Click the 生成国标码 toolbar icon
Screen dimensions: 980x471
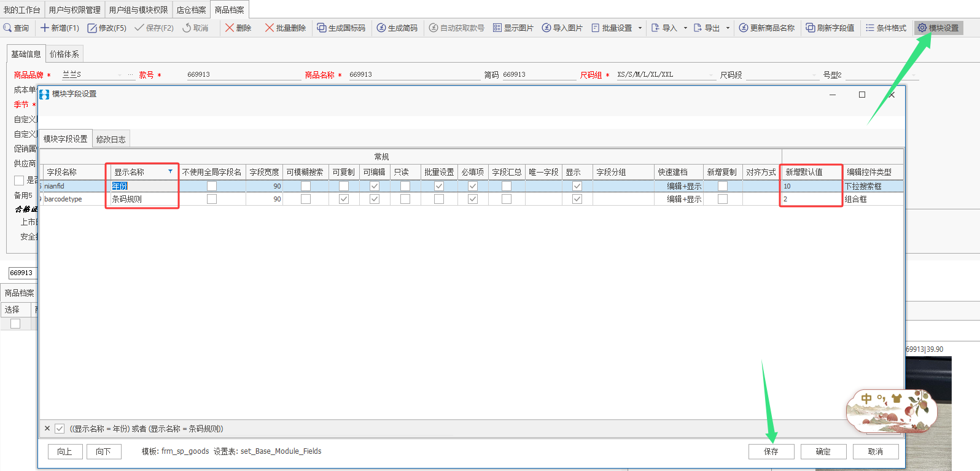pyautogui.click(x=321, y=28)
